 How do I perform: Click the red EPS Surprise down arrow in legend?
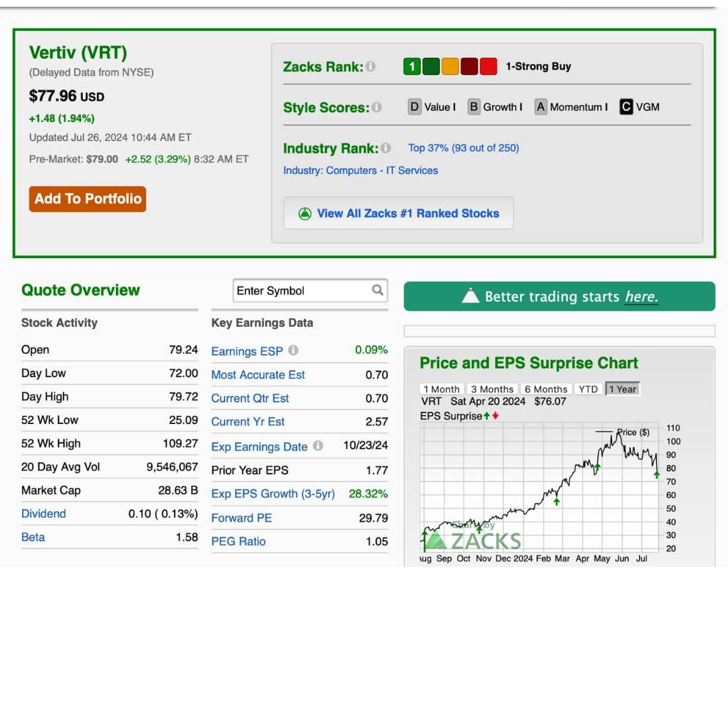[495, 416]
